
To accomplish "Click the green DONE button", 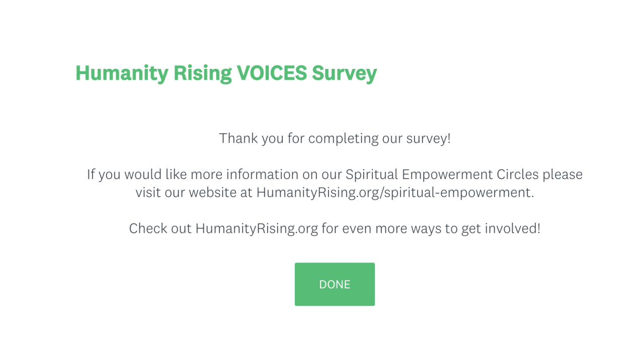I will click(x=335, y=284).
